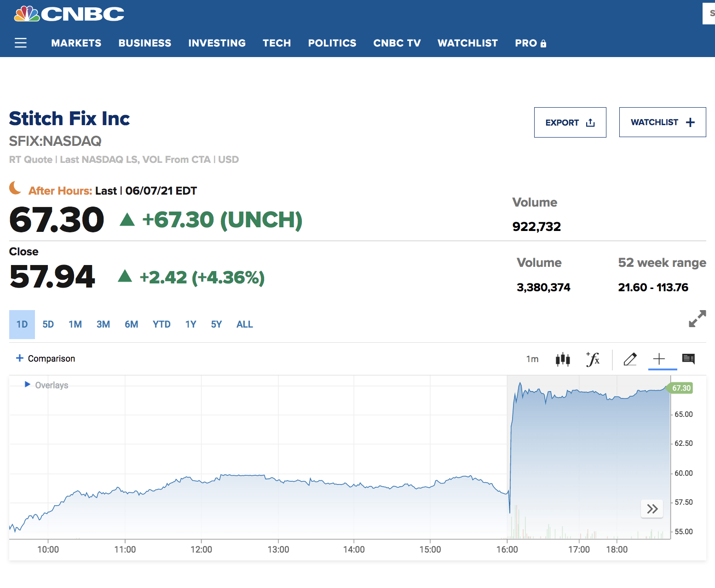
Task: Switch chart range to YTD
Action: pos(161,324)
